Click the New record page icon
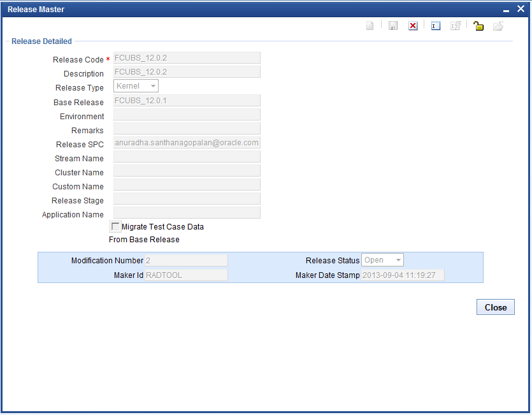Viewport: 532px width, 415px height. point(370,25)
